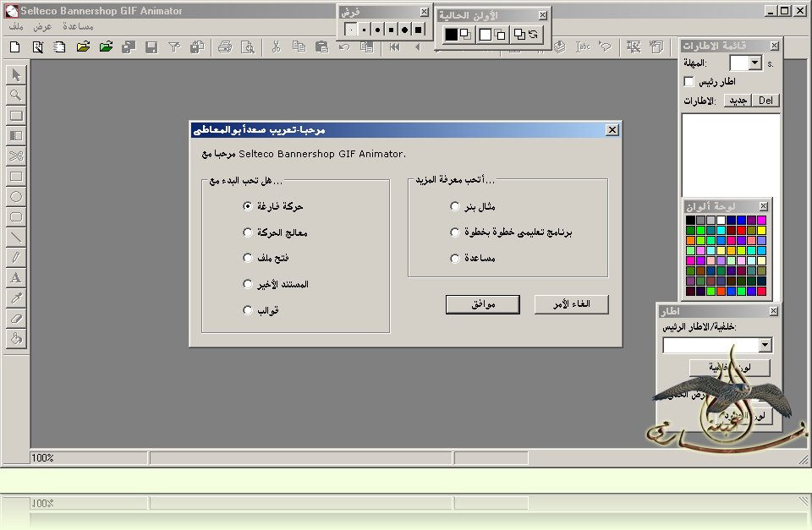
Task: Click the copy icon in the toolbar
Action: point(299,47)
